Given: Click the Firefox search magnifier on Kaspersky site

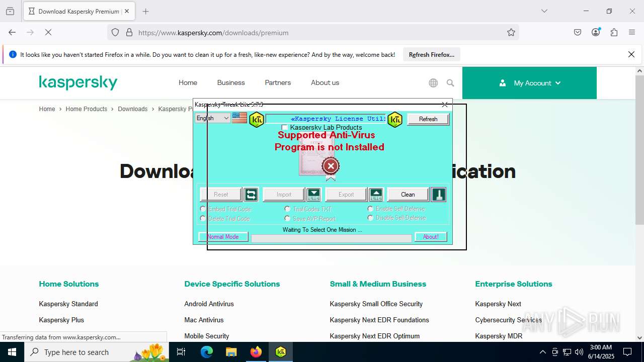Looking at the screenshot, I should coord(450,83).
